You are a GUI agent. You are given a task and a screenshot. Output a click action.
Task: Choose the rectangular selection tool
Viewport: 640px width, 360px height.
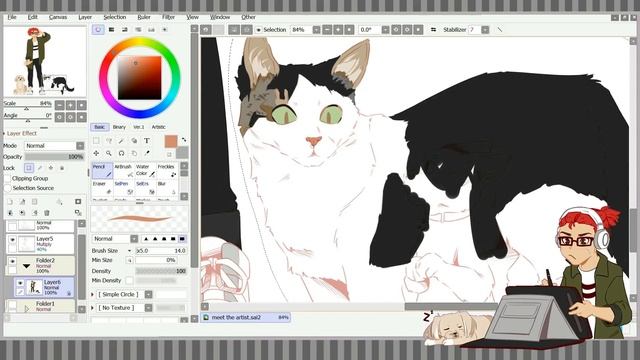click(96, 141)
